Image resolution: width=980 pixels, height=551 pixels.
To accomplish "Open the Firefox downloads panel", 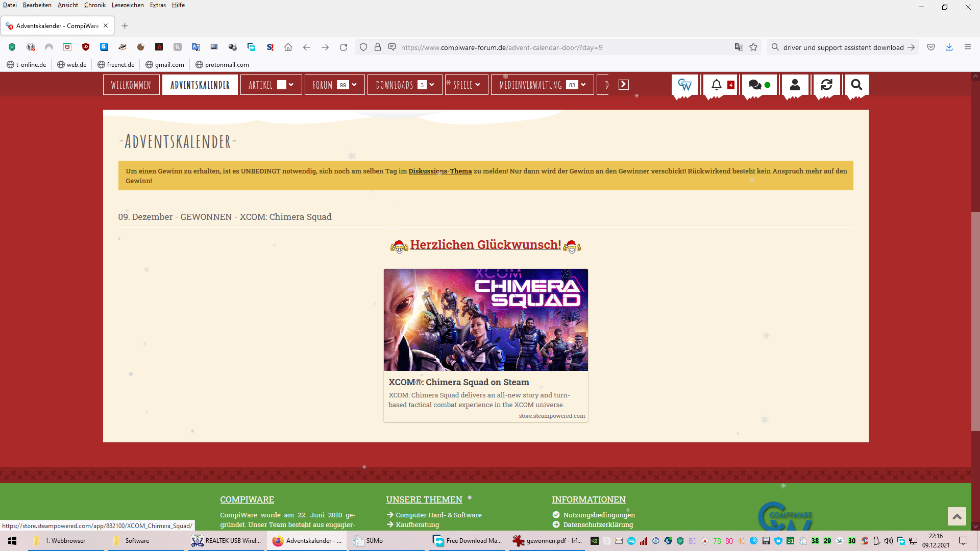I will 949,47.
